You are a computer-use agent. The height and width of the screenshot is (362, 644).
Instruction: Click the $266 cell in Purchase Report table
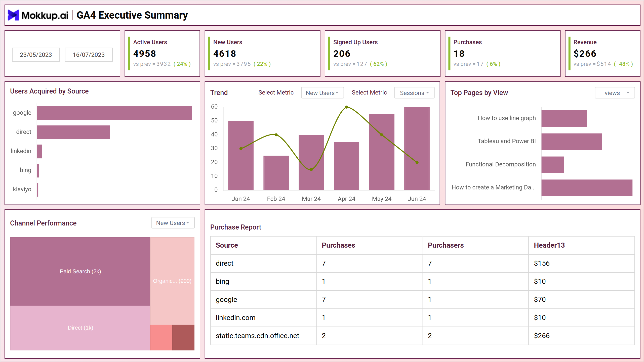tap(581, 336)
